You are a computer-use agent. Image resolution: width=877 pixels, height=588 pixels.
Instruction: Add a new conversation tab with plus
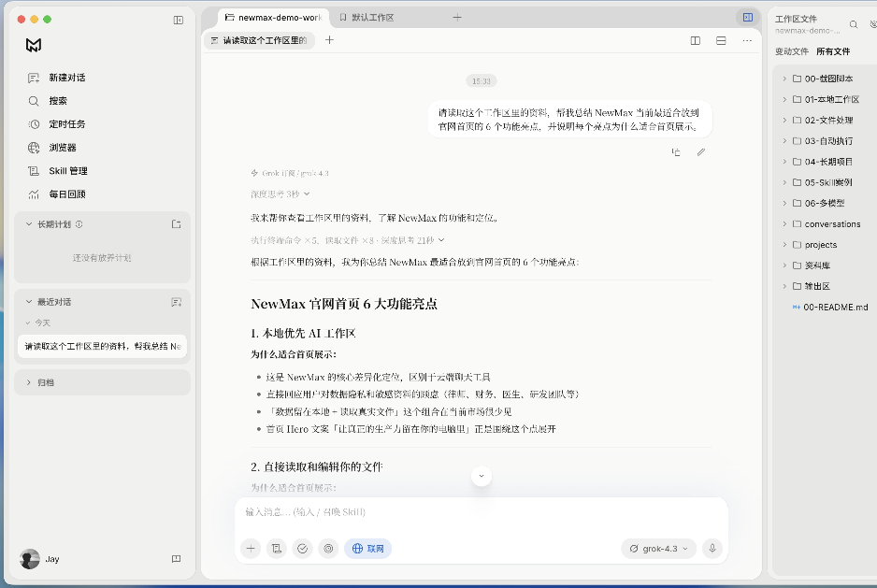[x=329, y=40]
